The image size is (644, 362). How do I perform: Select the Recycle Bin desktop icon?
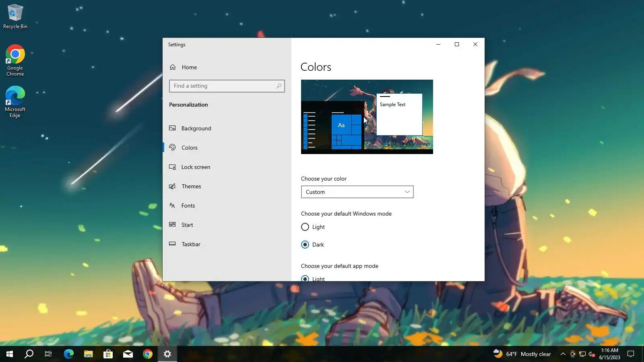[x=15, y=16]
